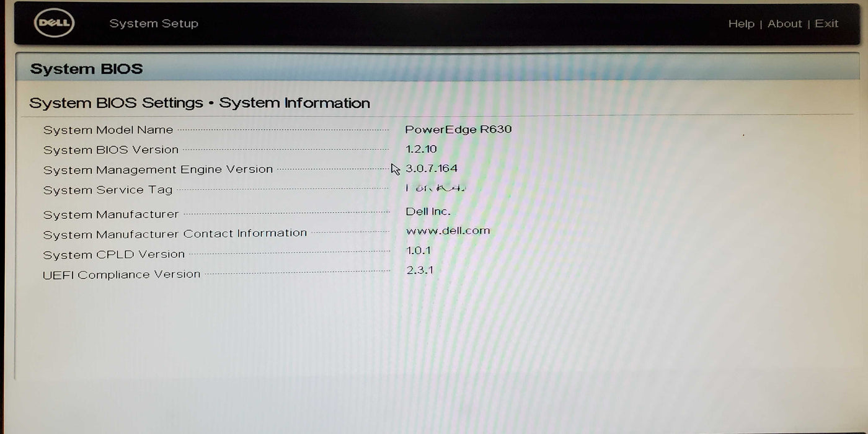Click System BIOS Settings breadcrumb heading
The image size is (868, 434).
pos(200,103)
